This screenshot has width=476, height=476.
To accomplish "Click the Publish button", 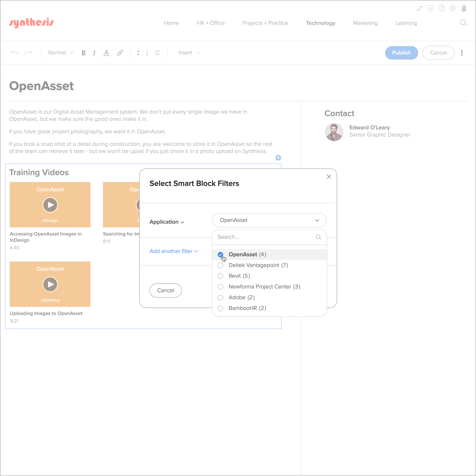I will coord(401,53).
